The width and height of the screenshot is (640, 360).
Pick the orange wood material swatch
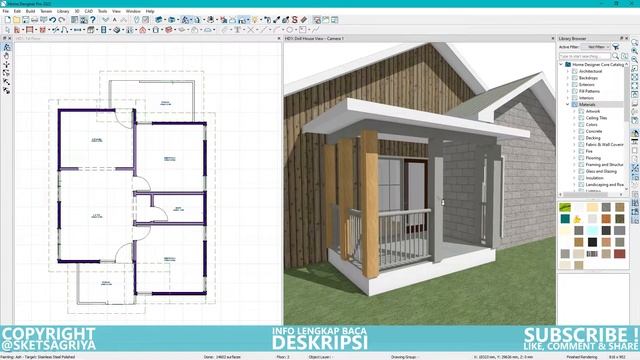tap(606, 219)
